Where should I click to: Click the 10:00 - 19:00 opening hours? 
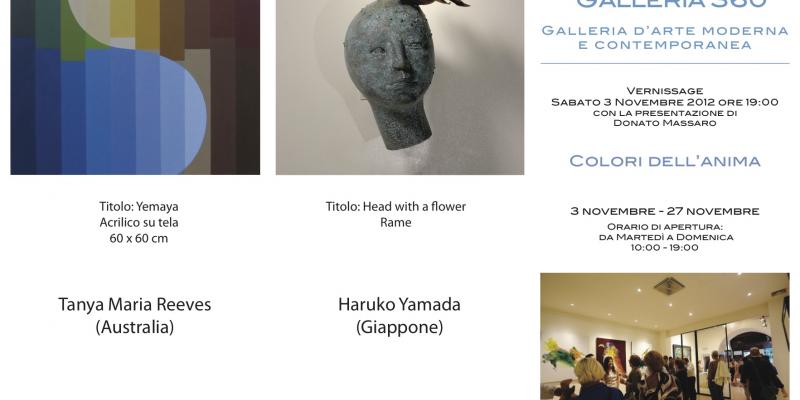665,247
